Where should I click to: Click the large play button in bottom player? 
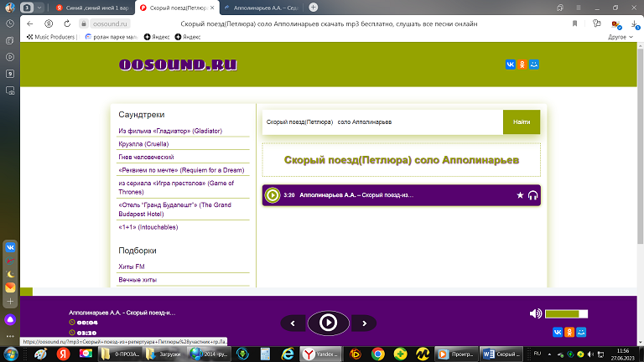coord(328,323)
